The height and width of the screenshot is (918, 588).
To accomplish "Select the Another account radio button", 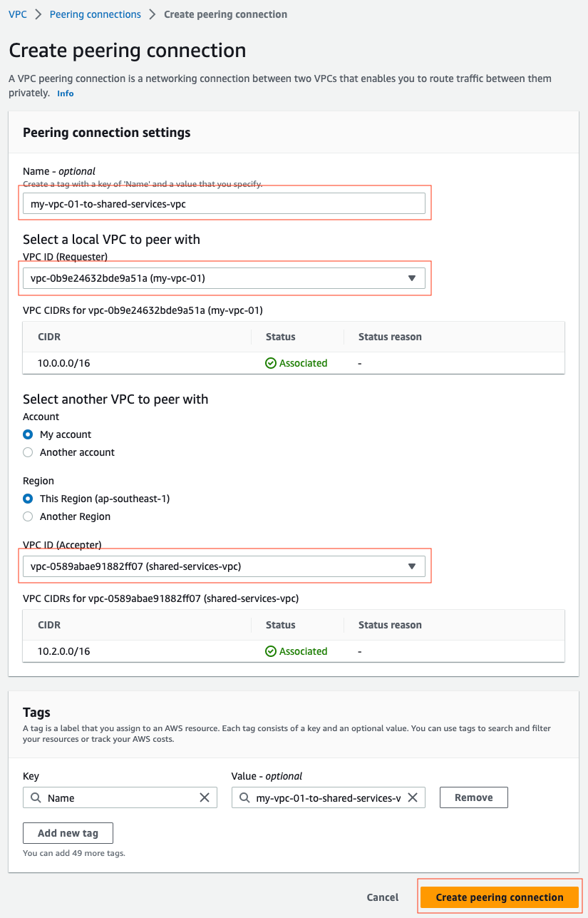I will pyautogui.click(x=27, y=452).
